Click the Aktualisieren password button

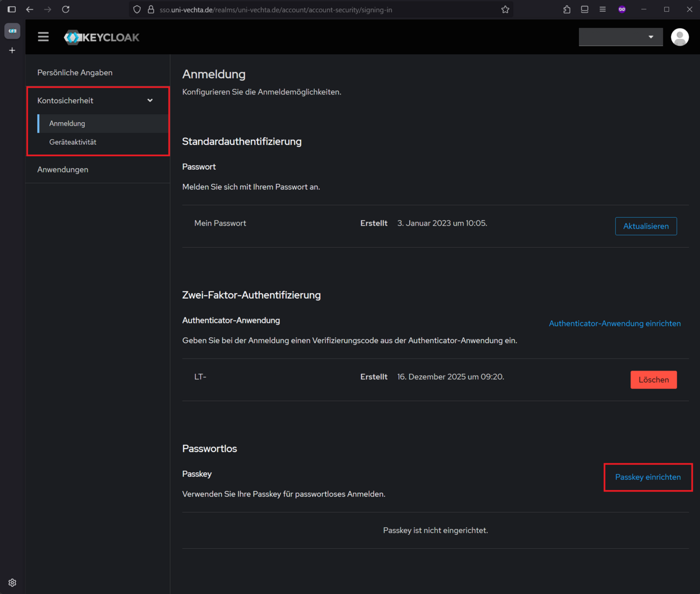click(x=646, y=226)
